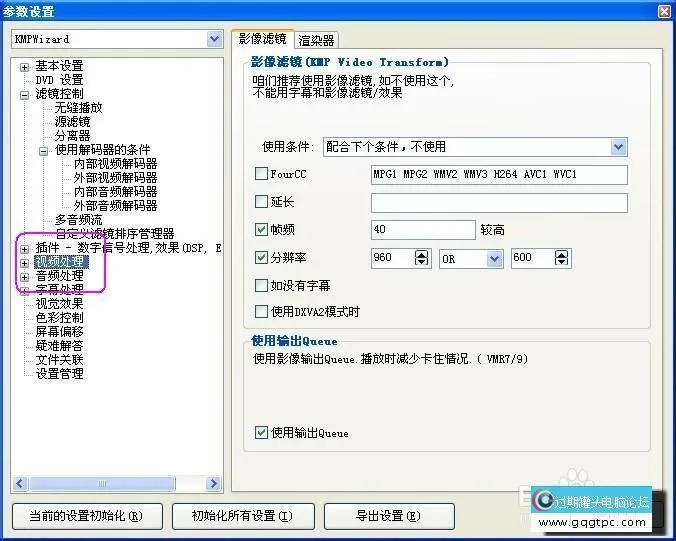Click the 导出设置(E) button
This screenshot has height=541, width=676.
point(389,516)
